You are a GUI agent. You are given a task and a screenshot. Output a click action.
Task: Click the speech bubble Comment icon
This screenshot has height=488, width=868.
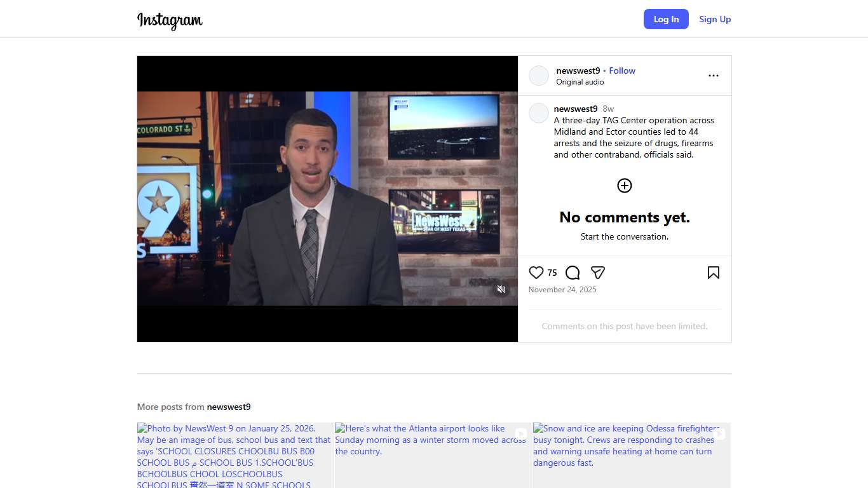click(x=573, y=273)
